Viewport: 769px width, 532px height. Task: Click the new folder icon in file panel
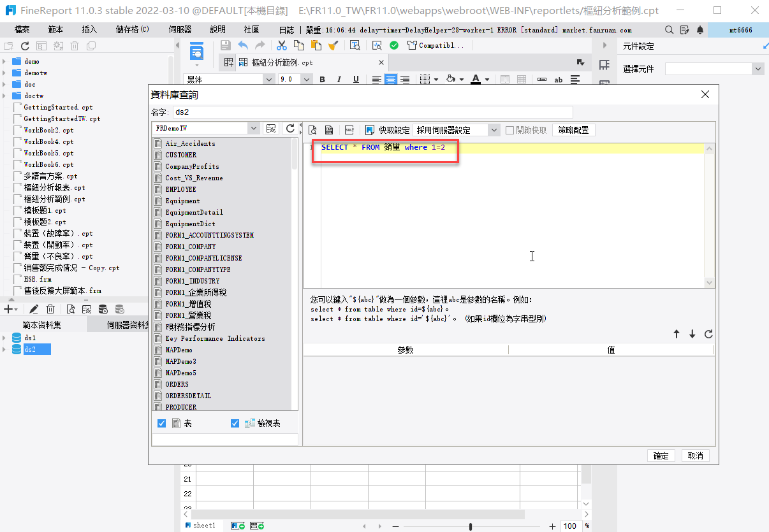[8, 46]
